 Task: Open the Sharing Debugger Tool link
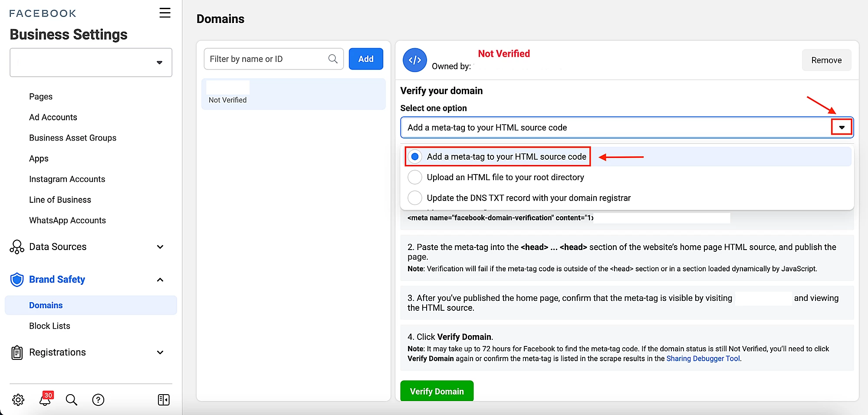(x=703, y=359)
